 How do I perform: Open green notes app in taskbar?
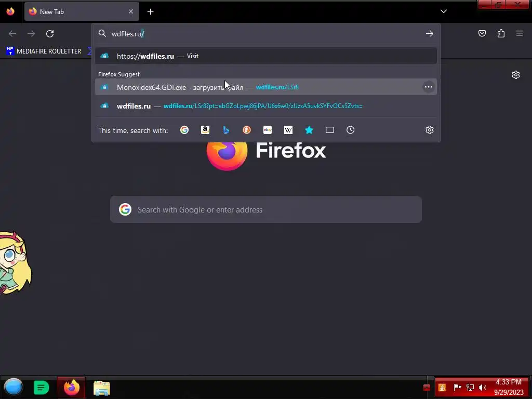click(42, 388)
